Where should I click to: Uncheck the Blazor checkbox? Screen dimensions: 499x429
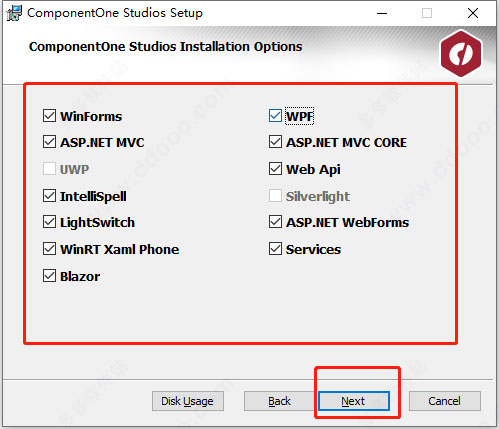tap(49, 276)
